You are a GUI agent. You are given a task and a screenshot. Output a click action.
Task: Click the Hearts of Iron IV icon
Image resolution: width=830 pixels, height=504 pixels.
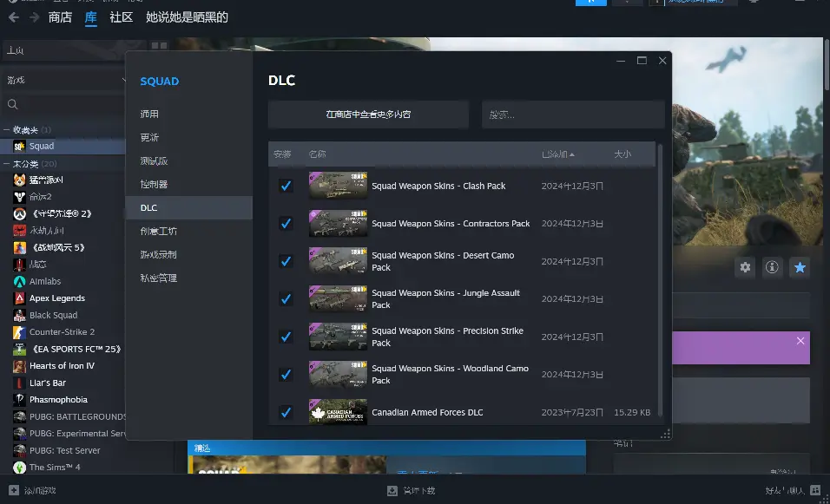pyautogui.click(x=20, y=366)
